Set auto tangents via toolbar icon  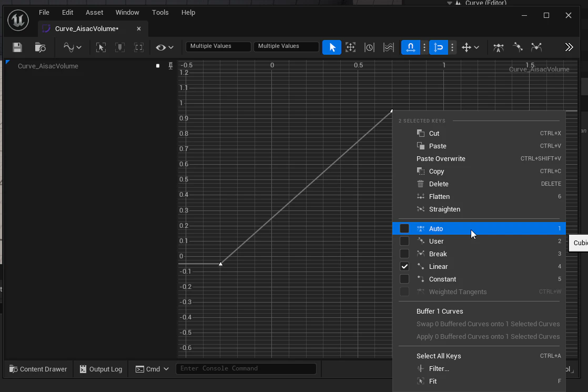pyautogui.click(x=499, y=47)
